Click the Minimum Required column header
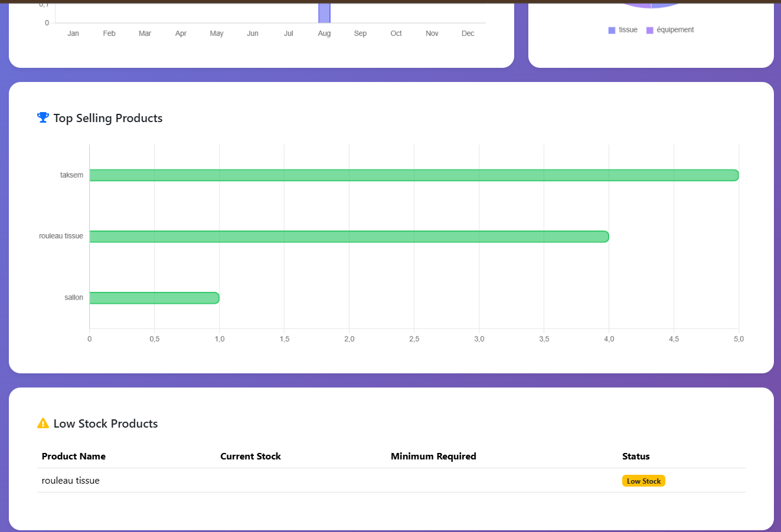This screenshot has height=532, width=781. (433, 456)
